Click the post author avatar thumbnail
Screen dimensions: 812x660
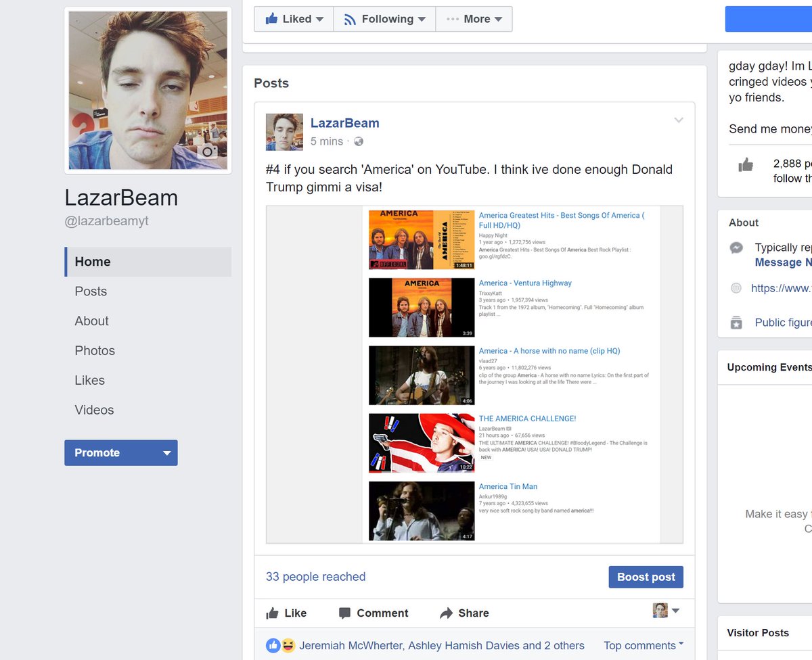284,132
